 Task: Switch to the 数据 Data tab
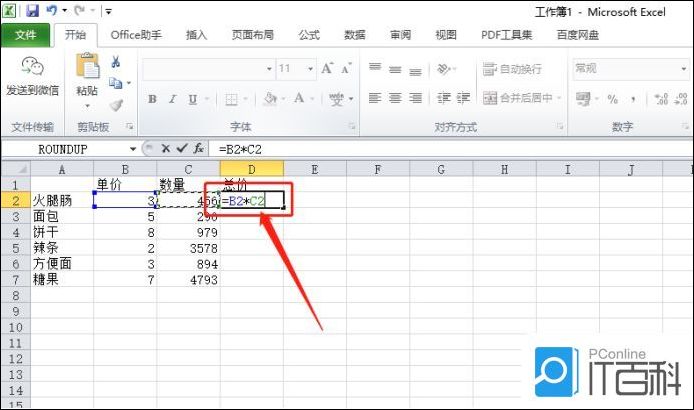[x=355, y=35]
